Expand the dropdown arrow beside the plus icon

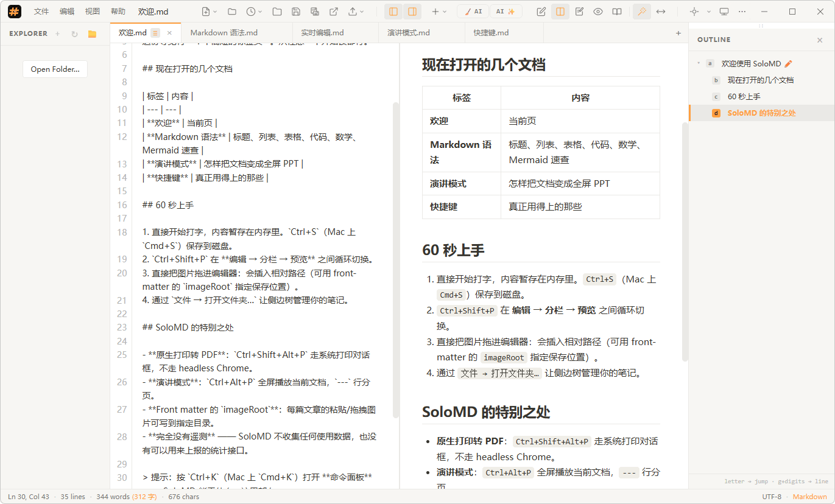(445, 12)
